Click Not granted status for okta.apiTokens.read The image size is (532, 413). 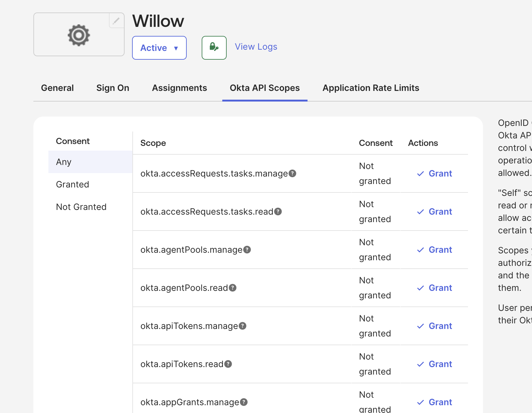[375, 364]
